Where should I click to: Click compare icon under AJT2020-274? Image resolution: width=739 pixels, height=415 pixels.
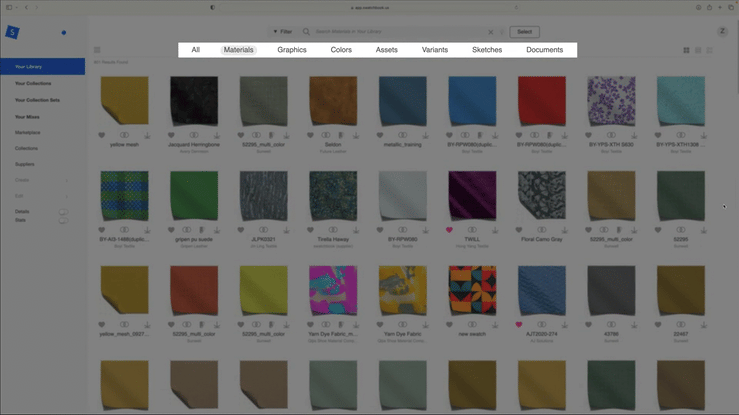click(x=542, y=325)
